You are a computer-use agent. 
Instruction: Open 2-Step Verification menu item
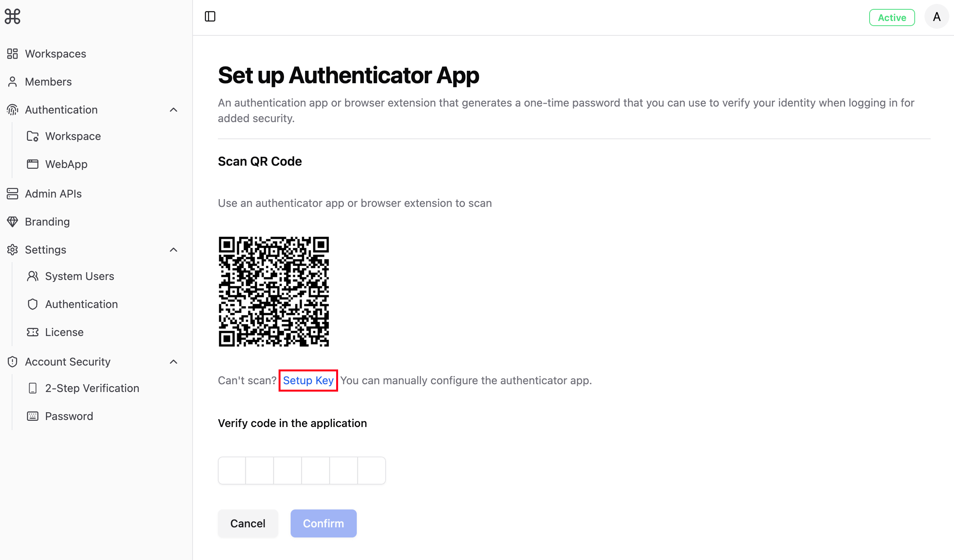pos(93,388)
